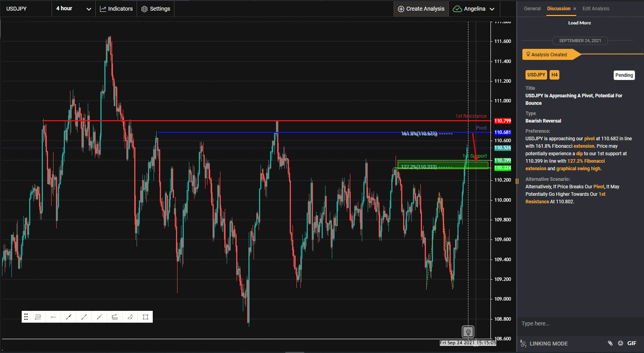Switch to the Discussion tab
Image resolution: width=644 pixels, height=353 pixels.
559,9
